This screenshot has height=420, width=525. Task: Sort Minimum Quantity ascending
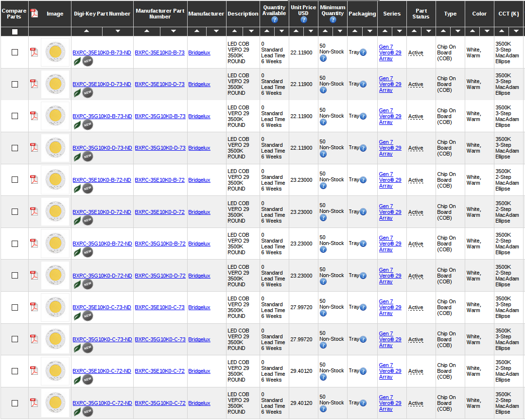[325, 31]
